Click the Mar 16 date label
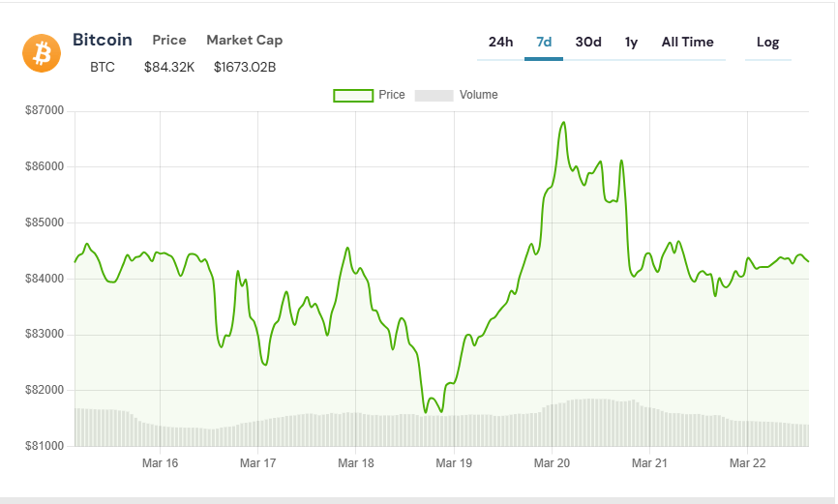 tap(160, 463)
